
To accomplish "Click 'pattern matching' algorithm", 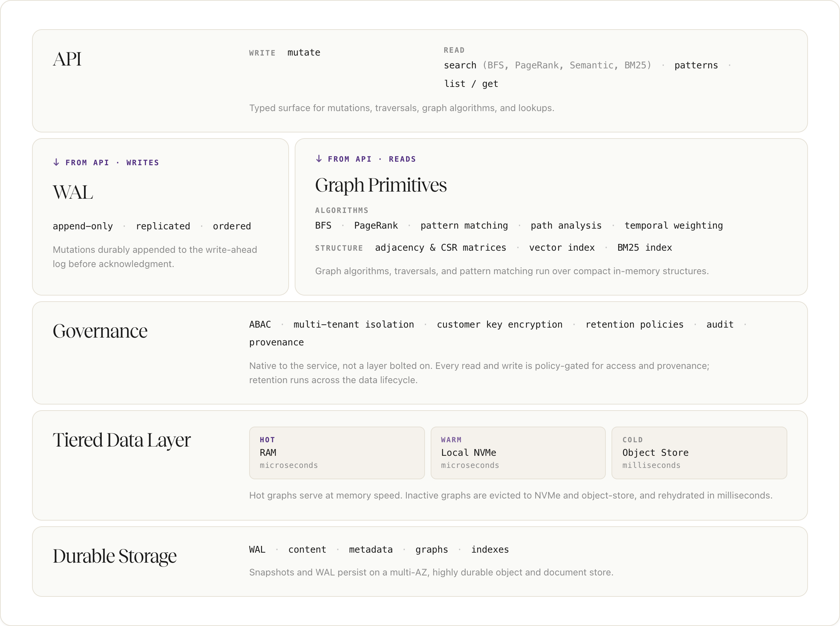I will coord(464,225).
